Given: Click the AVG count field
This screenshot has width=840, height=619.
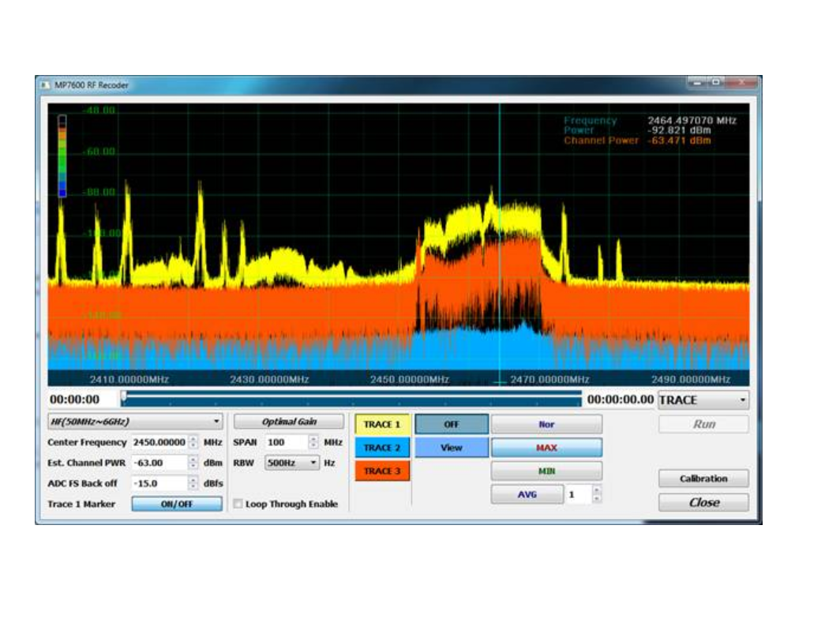Looking at the screenshot, I should pos(579,494).
